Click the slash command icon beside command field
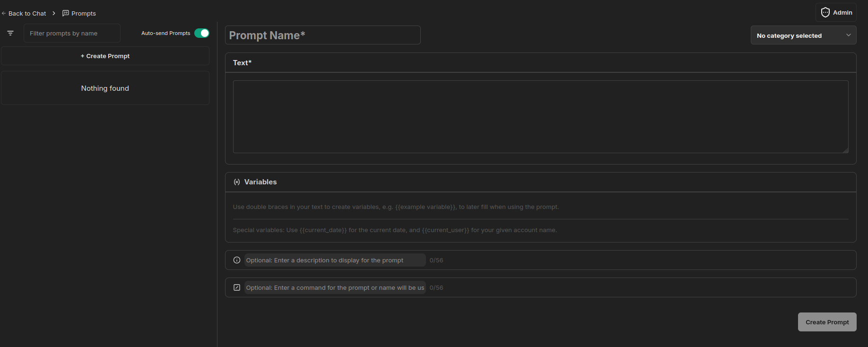Viewport: 868px width, 347px height. [237, 287]
